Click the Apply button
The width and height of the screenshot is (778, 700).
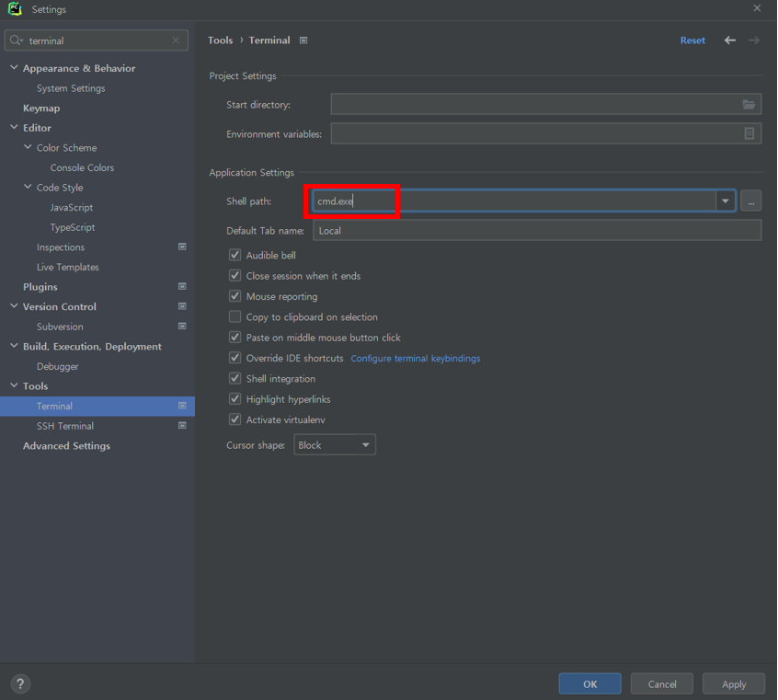734,683
